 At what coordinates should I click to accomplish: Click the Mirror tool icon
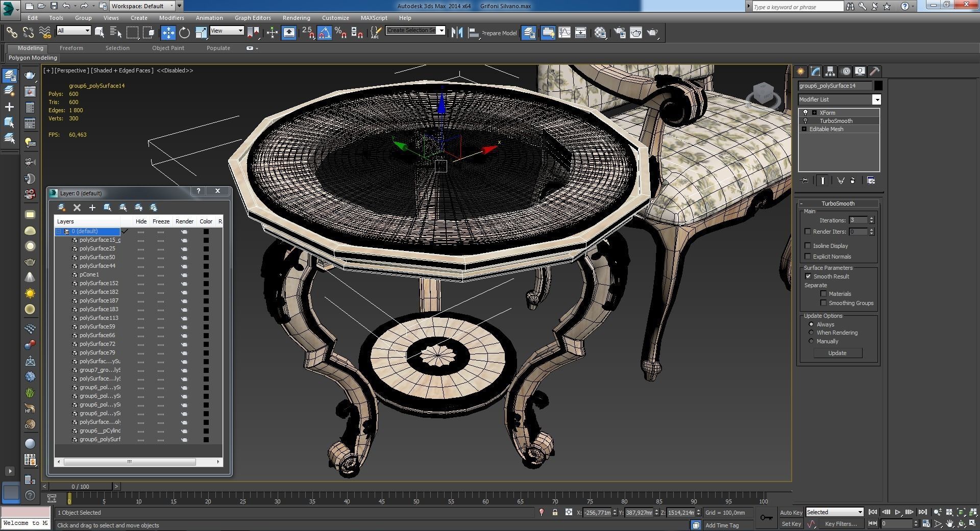[457, 33]
